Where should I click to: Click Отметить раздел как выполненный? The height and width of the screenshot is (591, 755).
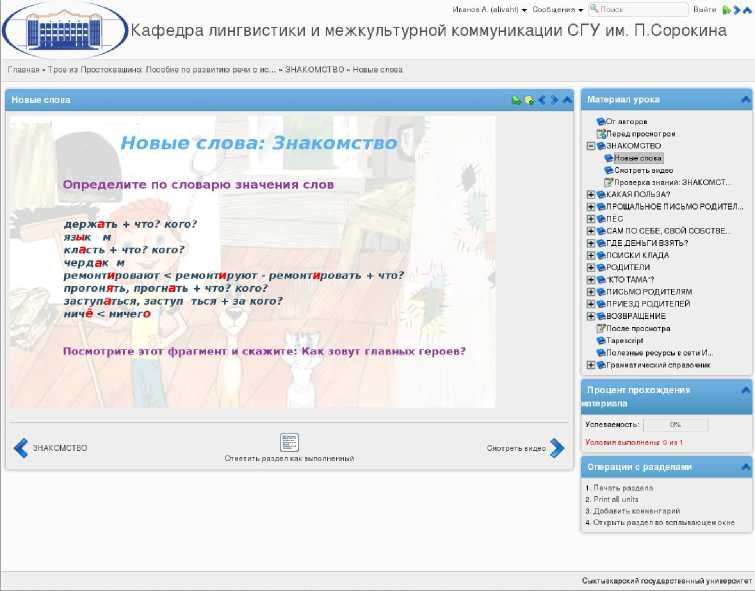coord(289,459)
